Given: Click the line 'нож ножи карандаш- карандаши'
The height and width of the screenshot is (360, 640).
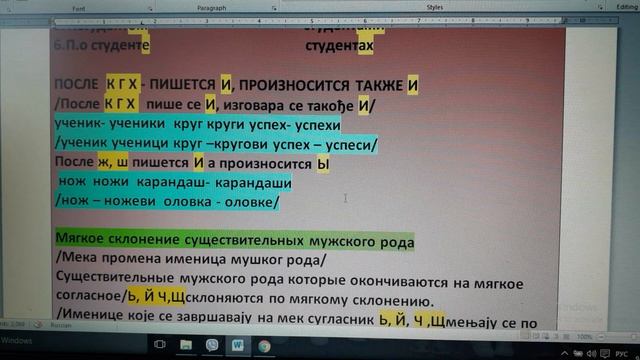Looking at the screenshot, I should (x=175, y=182).
